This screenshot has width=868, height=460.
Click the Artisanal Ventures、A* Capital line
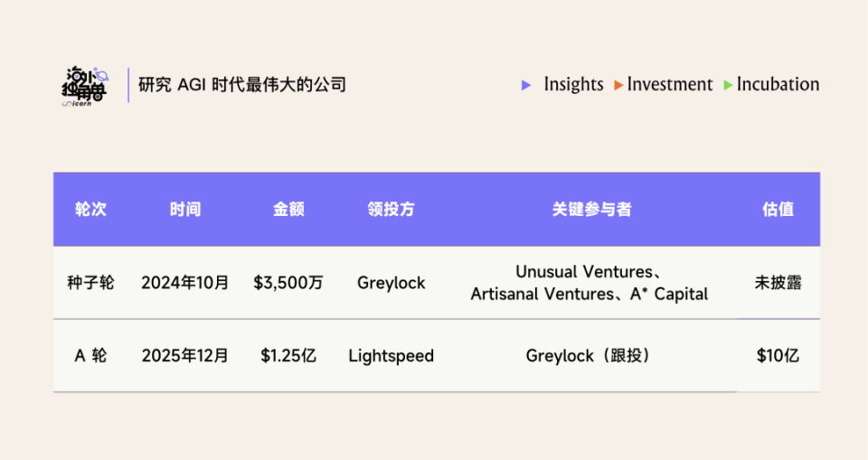tap(589, 294)
